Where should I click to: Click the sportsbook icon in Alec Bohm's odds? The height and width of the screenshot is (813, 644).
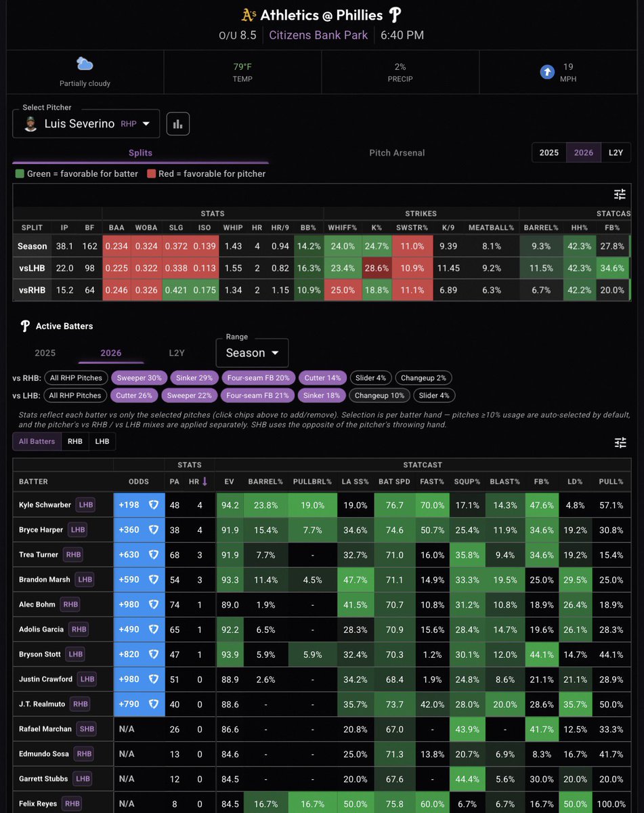(x=153, y=604)
